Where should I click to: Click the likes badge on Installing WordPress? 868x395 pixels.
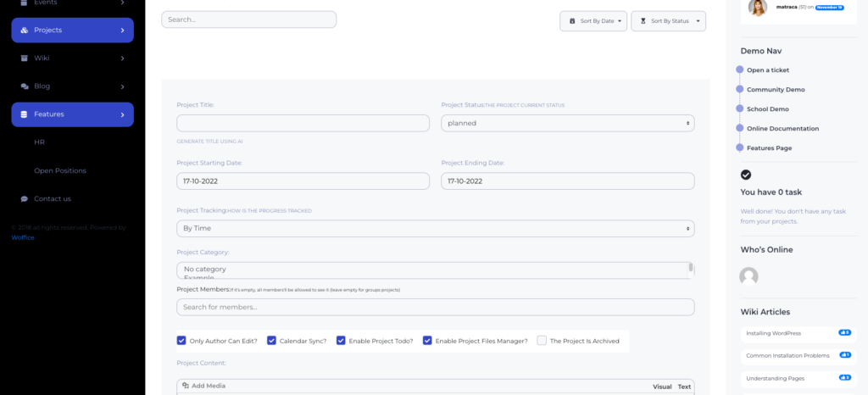844,333
